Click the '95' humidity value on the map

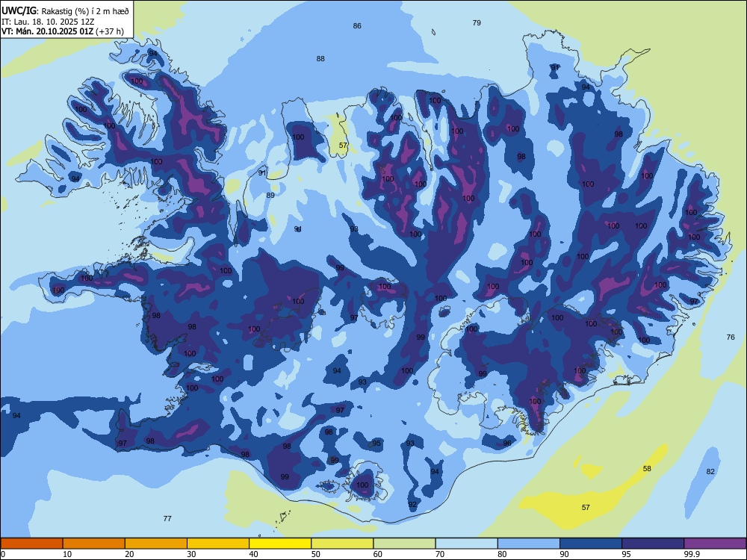pos(376,444)
